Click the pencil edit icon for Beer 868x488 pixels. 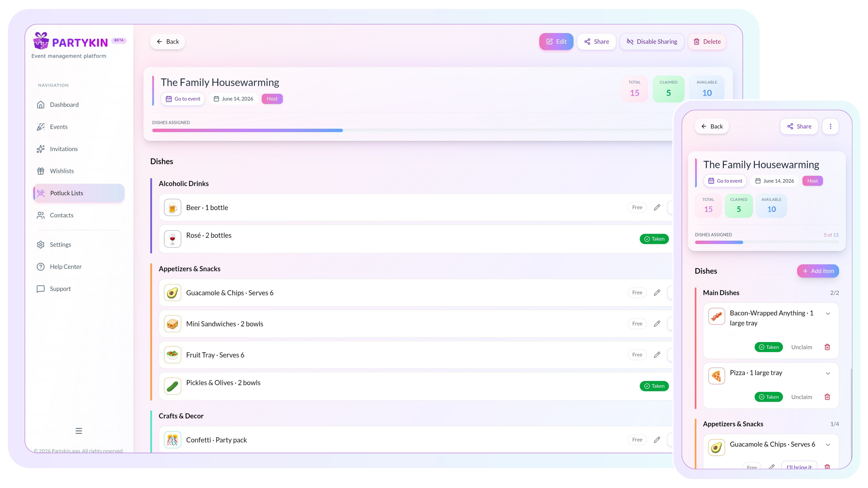point(657,207)
